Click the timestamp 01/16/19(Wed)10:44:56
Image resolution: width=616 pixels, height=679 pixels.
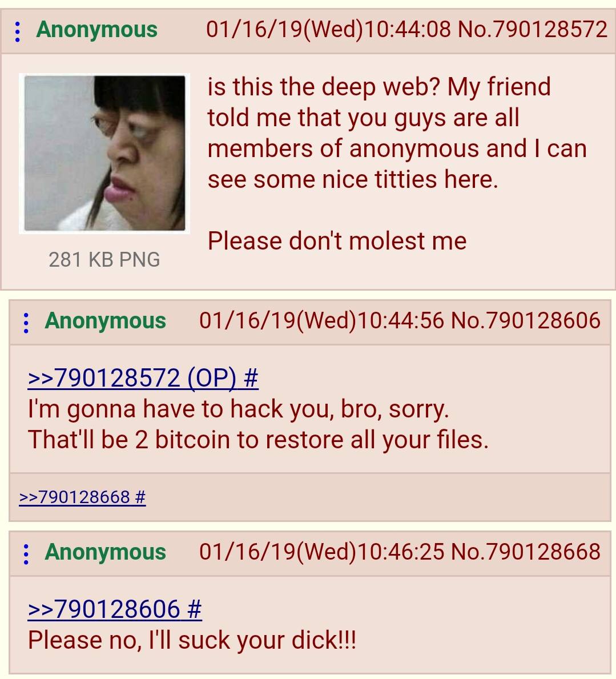click(x=321, y=320)
